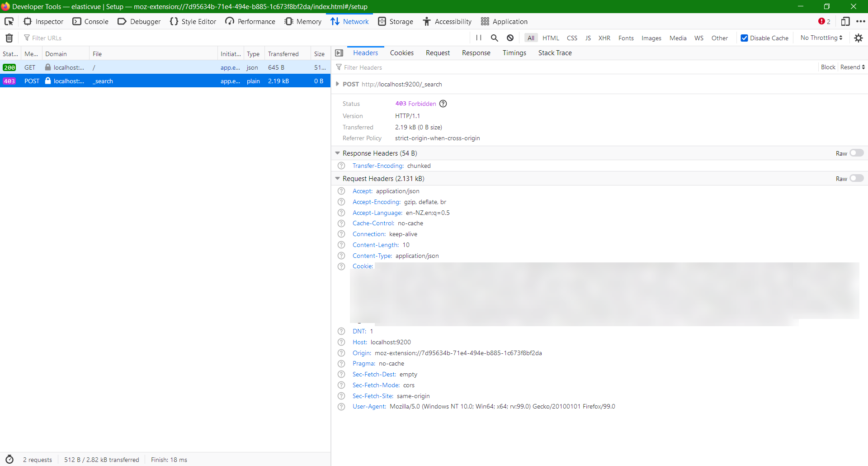Toggle responsive design mode
Image resolution: width=868 pixels, height=466 pixels.
[x=845, y=21]
